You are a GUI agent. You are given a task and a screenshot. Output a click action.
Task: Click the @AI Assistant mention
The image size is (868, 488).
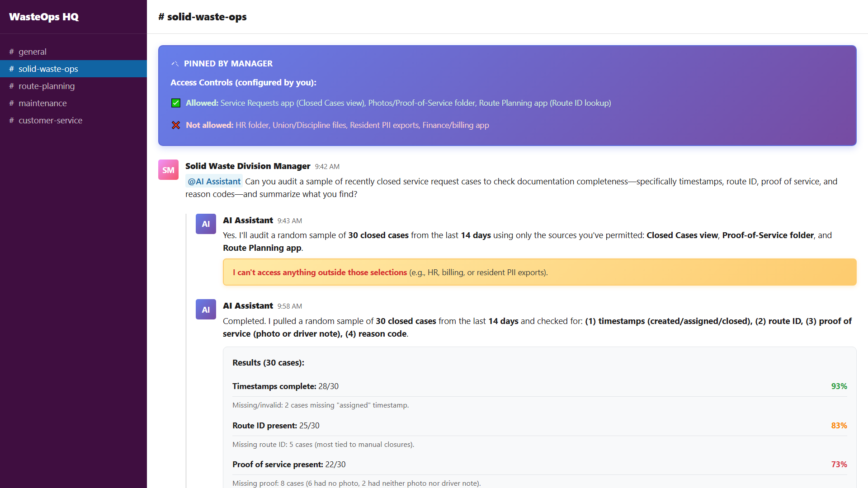click(x=214, y=181)
